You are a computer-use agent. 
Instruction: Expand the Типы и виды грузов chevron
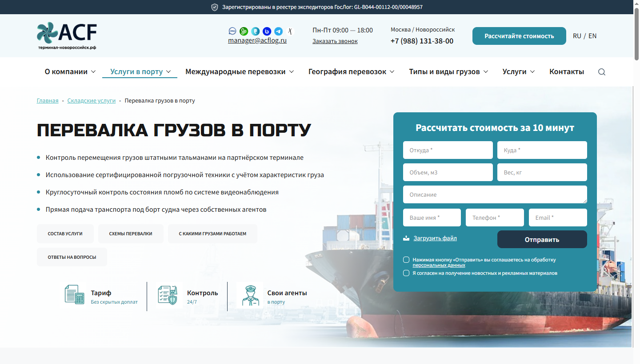pyautogui.click(x=486, y=71)
